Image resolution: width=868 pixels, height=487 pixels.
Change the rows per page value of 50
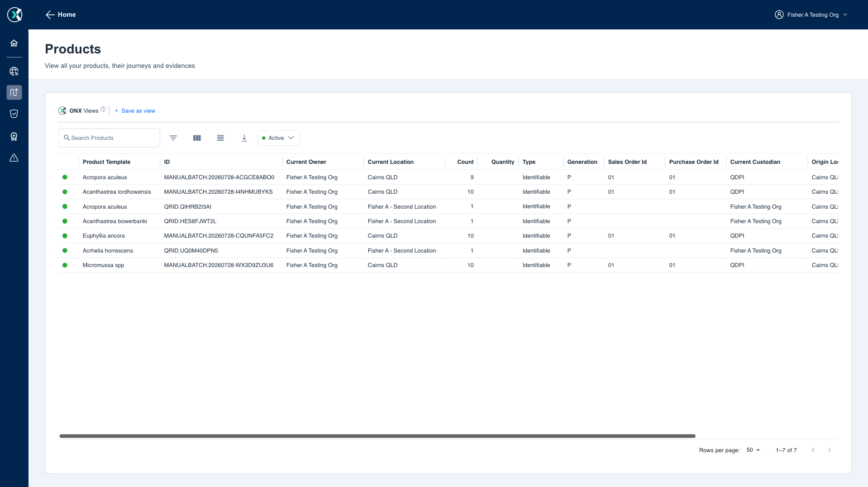point(754,450)
